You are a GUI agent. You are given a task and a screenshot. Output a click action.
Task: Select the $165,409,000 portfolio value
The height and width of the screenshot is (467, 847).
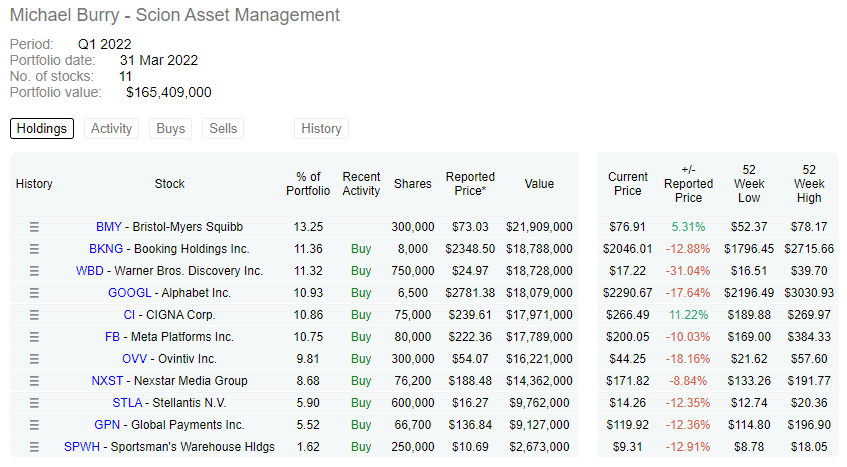169,92
